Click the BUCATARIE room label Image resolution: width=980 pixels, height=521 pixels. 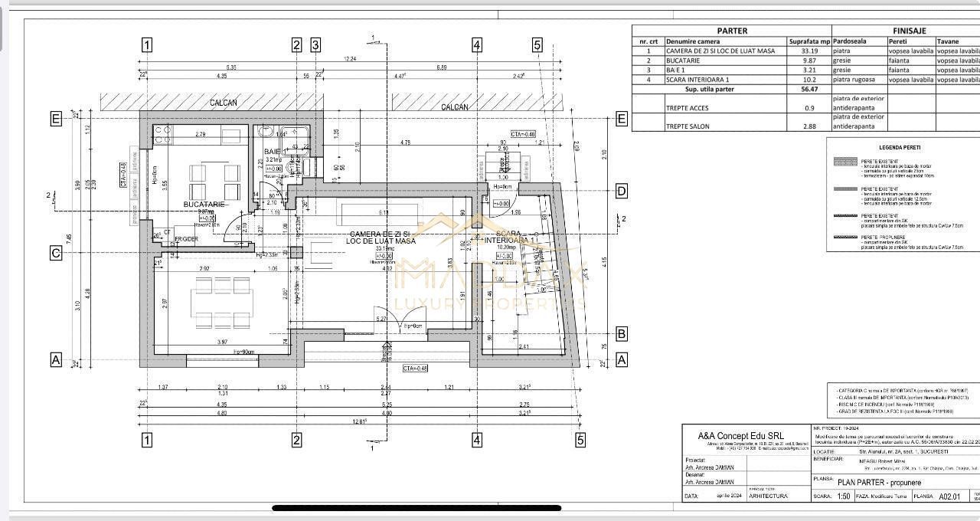(x=204, y=205)
